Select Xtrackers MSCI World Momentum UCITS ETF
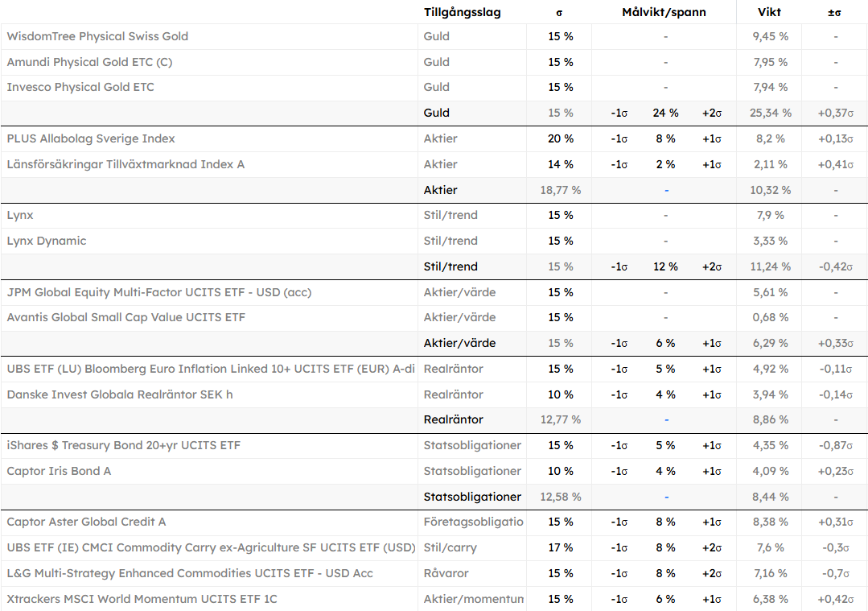 pyautogui.click(x=142, y=599)
